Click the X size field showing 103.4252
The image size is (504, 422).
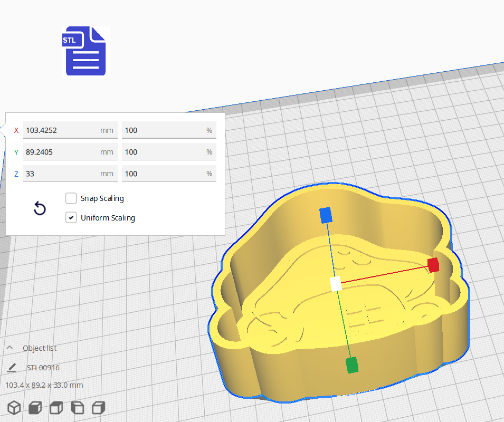coord(61,130)
